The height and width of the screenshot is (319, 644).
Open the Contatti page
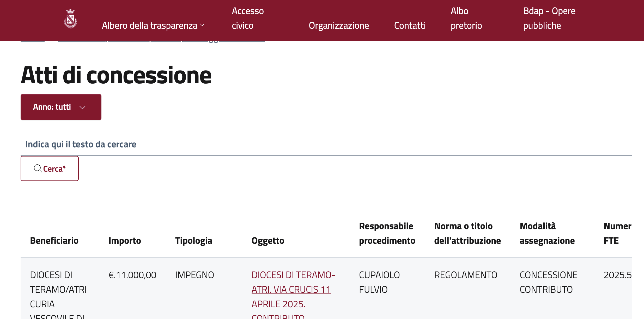pyautogui.click(x=410, y=25)
